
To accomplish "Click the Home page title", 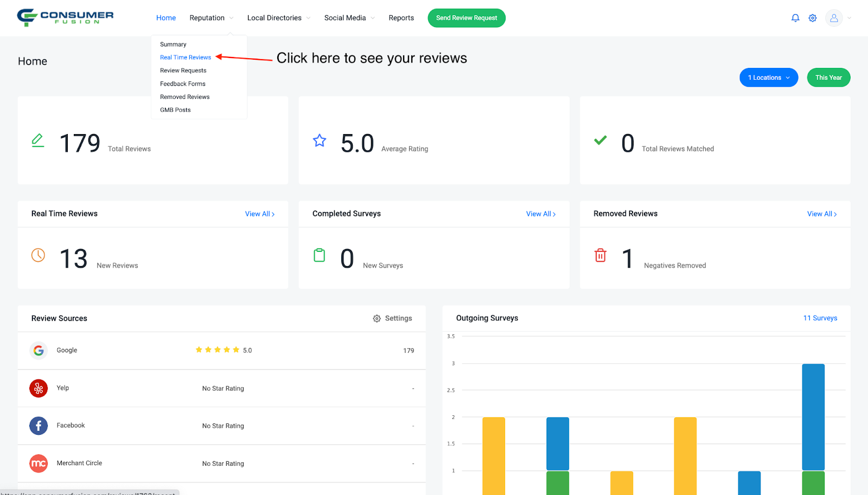I will [33, 61].
